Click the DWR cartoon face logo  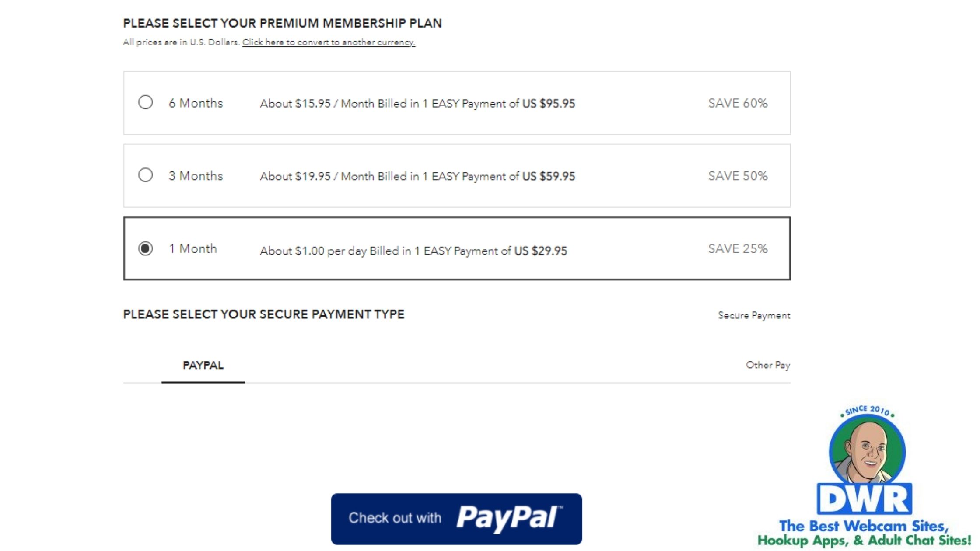pos(867,450)
